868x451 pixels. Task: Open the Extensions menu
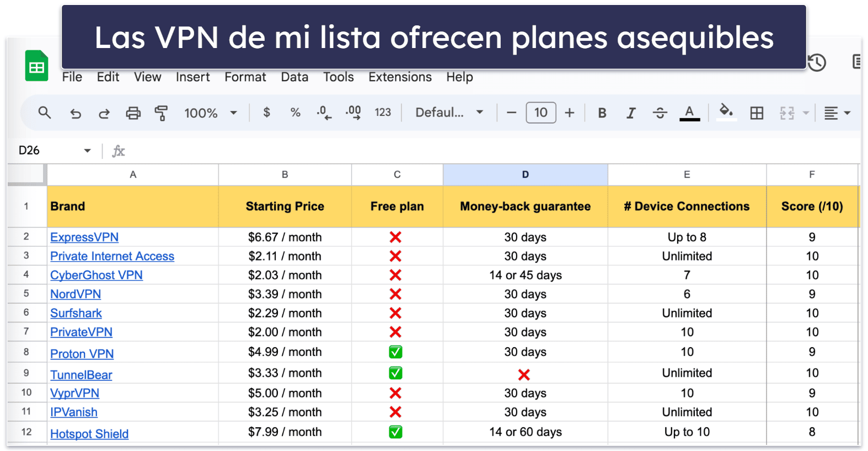(400, 77)
